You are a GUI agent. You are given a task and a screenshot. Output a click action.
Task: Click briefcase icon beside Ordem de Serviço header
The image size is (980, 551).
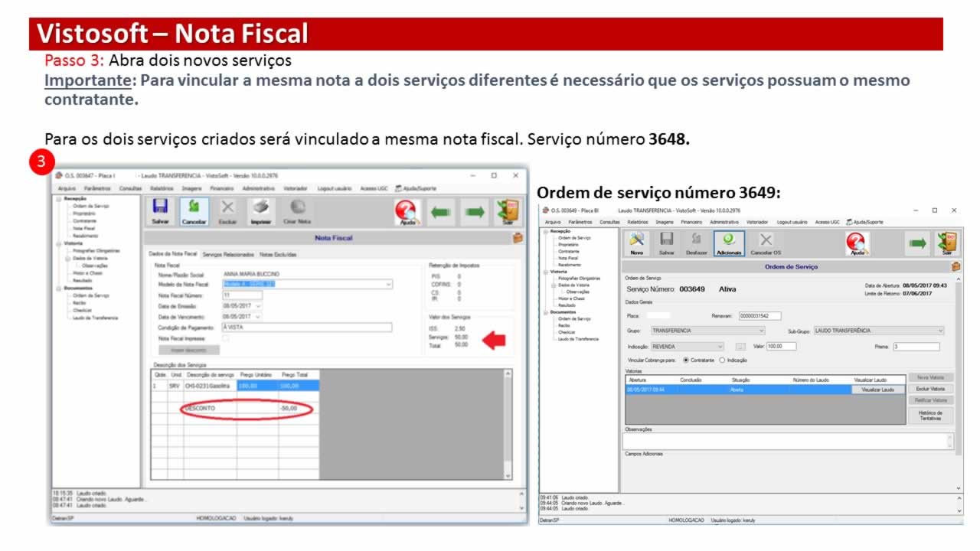click(955, 266)
